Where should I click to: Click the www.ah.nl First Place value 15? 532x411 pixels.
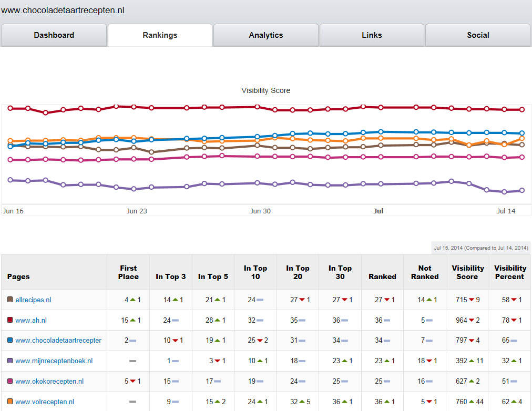click(125, 320)
